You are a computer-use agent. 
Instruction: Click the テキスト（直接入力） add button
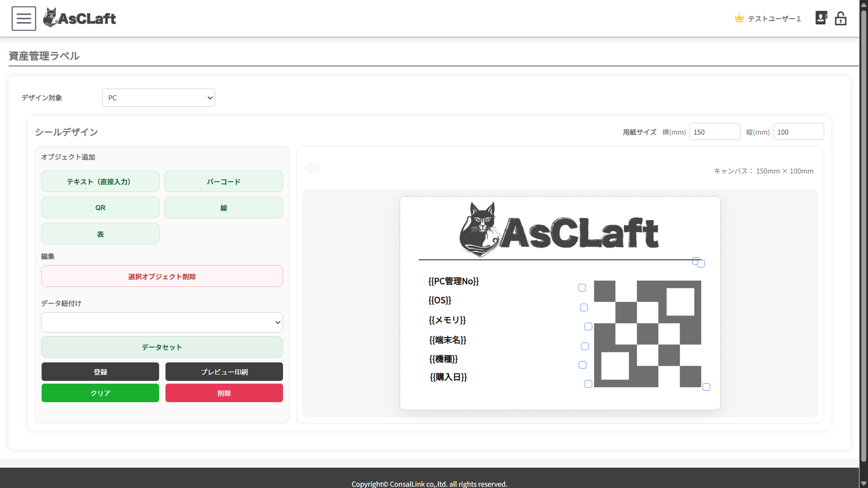tap(100, 182)
